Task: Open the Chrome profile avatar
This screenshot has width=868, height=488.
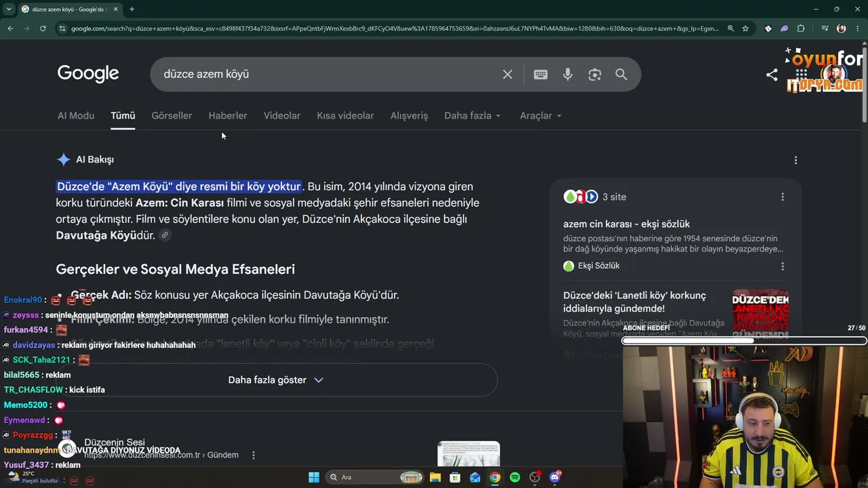Action: pos(842,28)
